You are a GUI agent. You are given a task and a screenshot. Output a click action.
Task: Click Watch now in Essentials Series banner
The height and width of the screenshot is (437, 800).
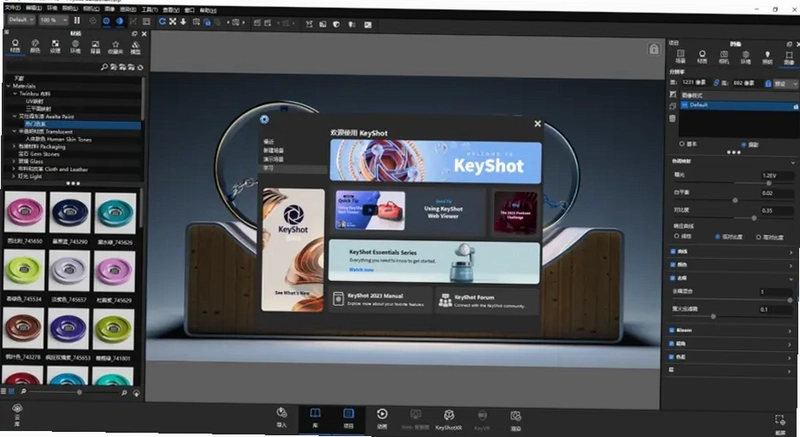point(361,269)
